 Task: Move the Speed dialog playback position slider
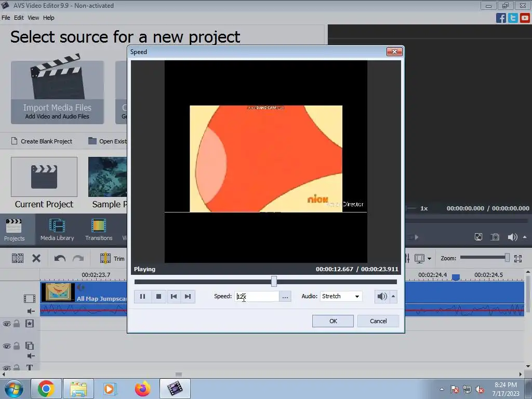pyautogui.click(x=274, y=281)
